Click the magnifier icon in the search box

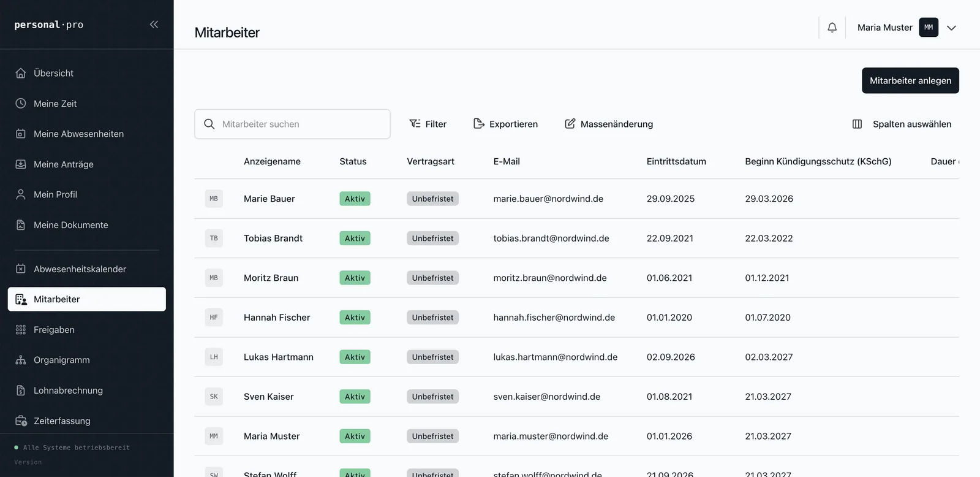click(209, 124)
